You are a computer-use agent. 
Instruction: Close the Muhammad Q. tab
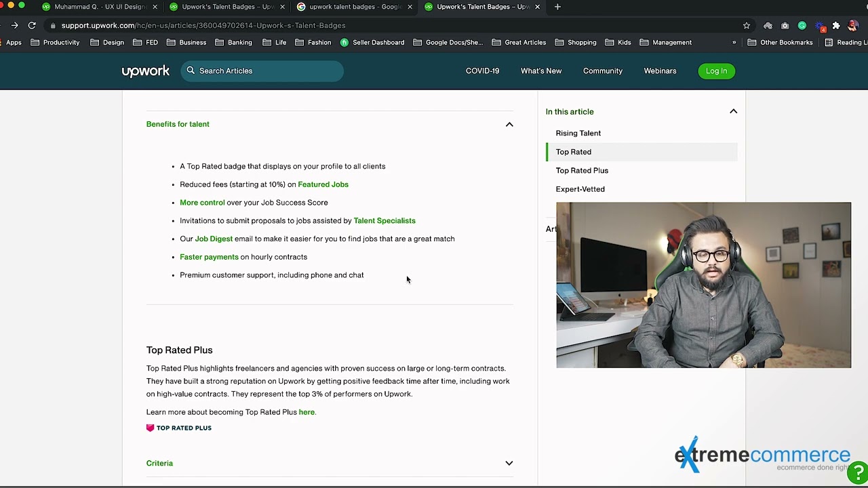pos(155,7)
